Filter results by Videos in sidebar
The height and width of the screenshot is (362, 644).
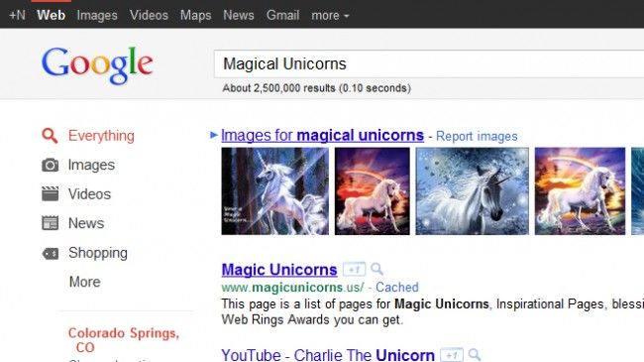(x=89, y=193)
